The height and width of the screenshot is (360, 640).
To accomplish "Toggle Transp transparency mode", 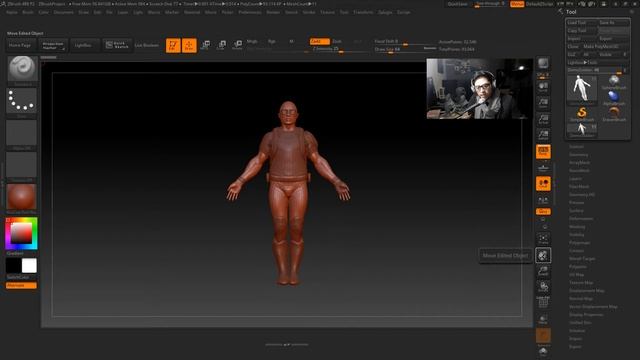I will click(543, 319).
